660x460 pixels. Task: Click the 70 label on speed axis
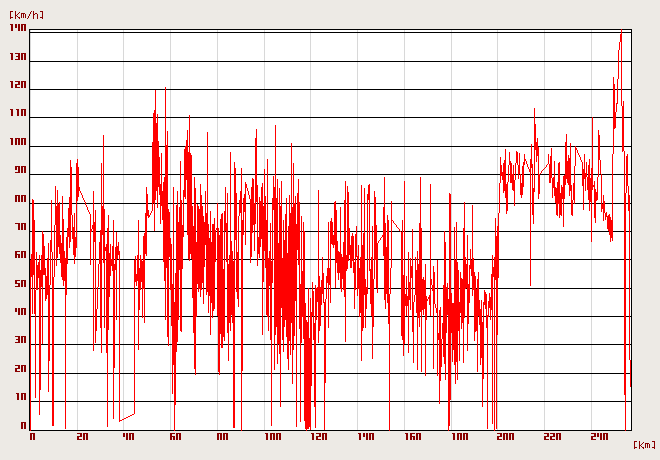coord(19,228)
